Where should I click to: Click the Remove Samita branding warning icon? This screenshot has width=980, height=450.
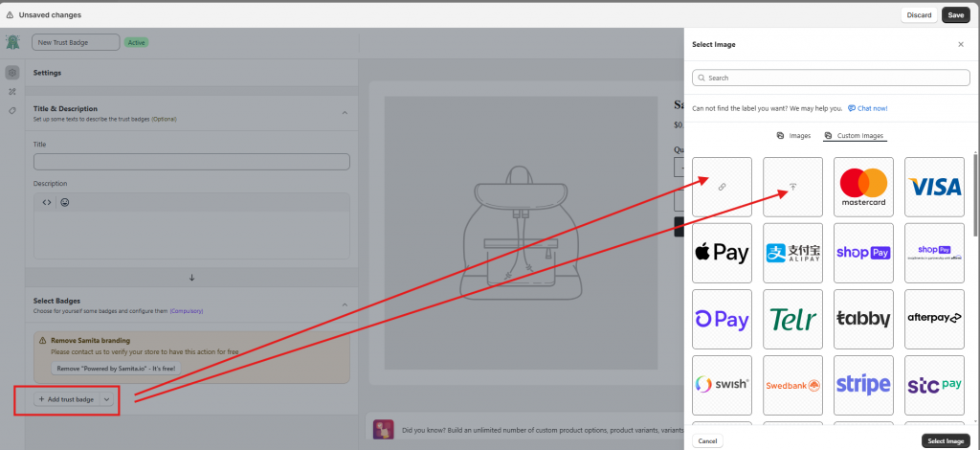(x=43, y=341)
